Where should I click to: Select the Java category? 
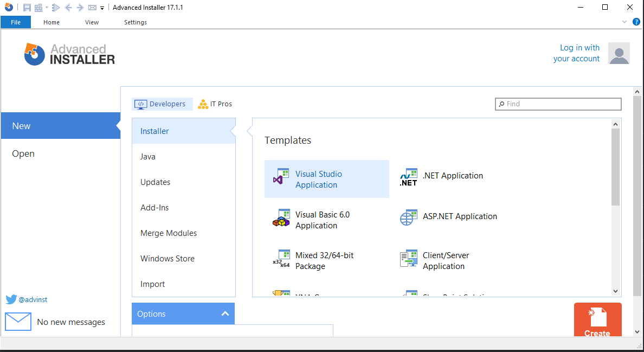(184, 157)
